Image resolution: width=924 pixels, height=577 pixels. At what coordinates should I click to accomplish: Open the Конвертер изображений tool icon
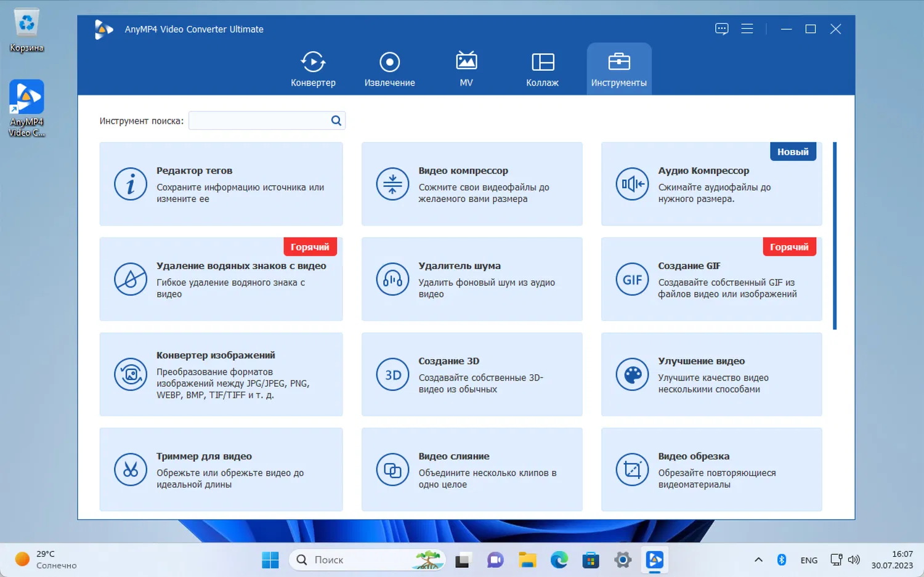click(131, 374)
